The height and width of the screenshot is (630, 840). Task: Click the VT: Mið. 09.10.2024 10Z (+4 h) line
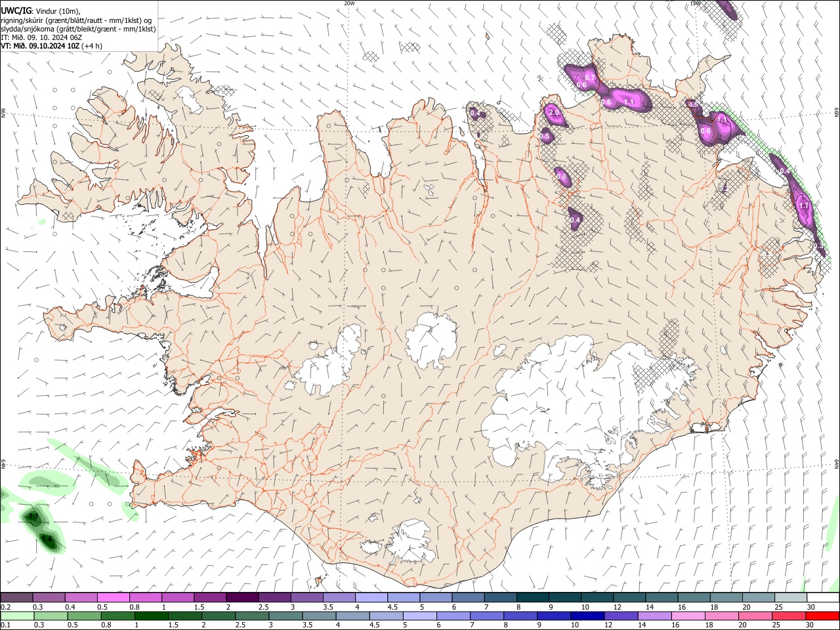coord(51,46)
